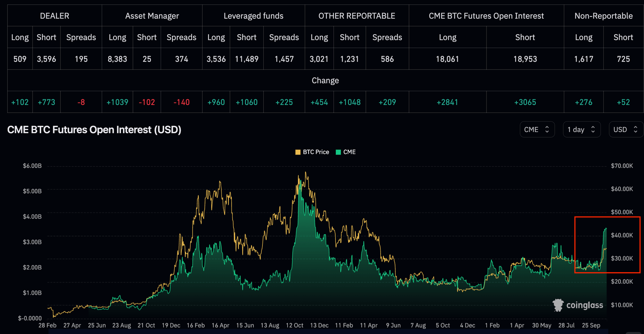Click the Change row label
This screenshot has width=644, height=334.
click(x=325, y=81)
